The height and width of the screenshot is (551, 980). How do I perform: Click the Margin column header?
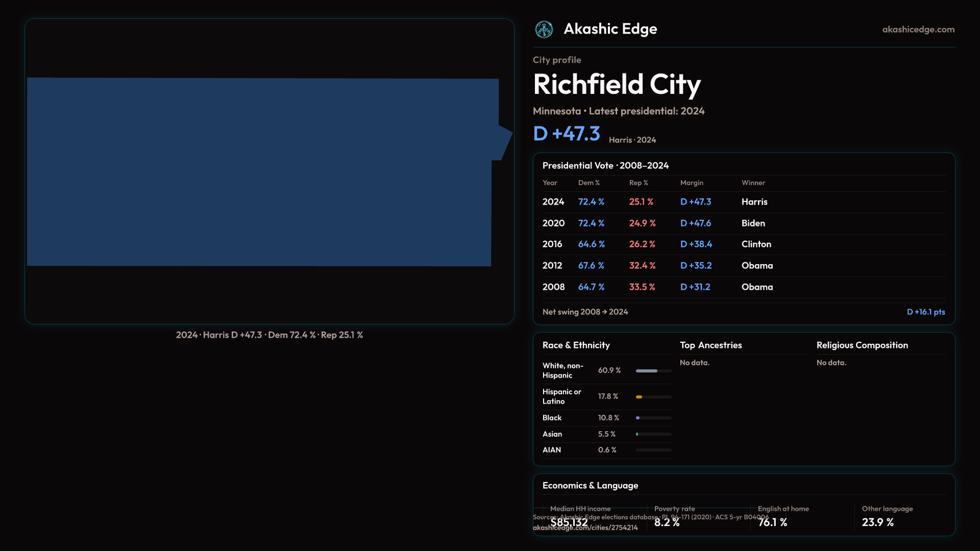tap(692, 183)
